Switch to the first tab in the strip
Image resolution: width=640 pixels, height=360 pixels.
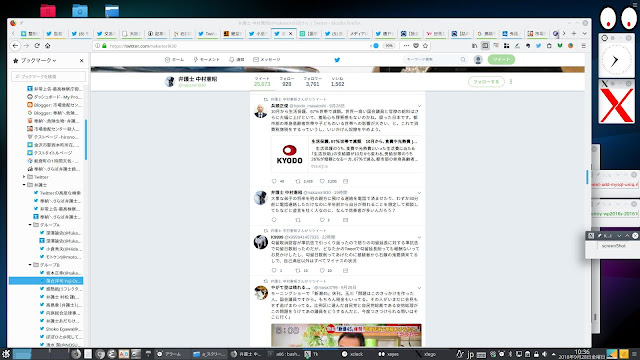pyautogui.click(x=30, y=33)
